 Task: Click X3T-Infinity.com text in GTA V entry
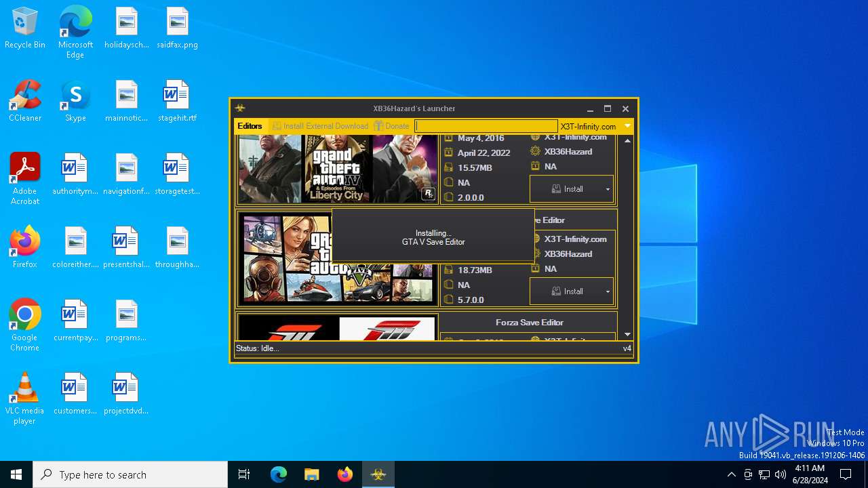(x=575, y=239)
